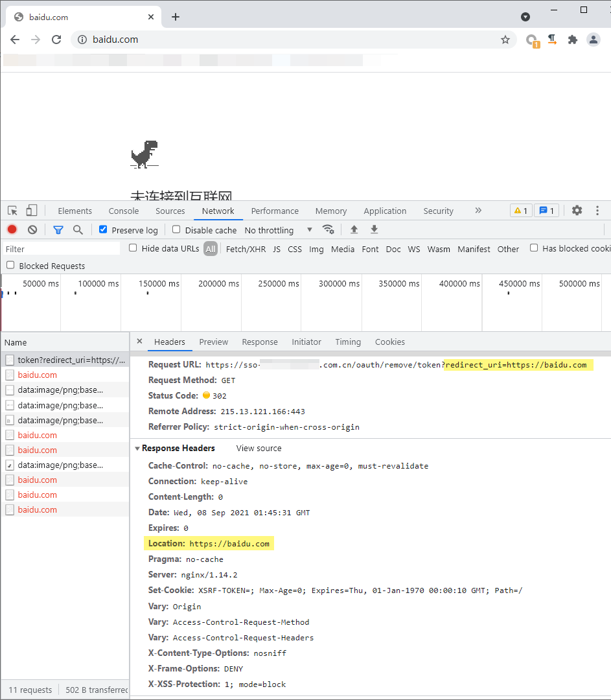Filter requests by Manifest

pyautogui.click(x=474, y=249)
